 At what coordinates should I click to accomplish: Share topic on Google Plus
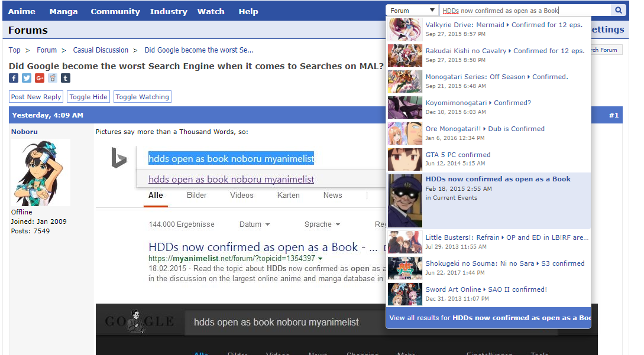pos(40,78)
